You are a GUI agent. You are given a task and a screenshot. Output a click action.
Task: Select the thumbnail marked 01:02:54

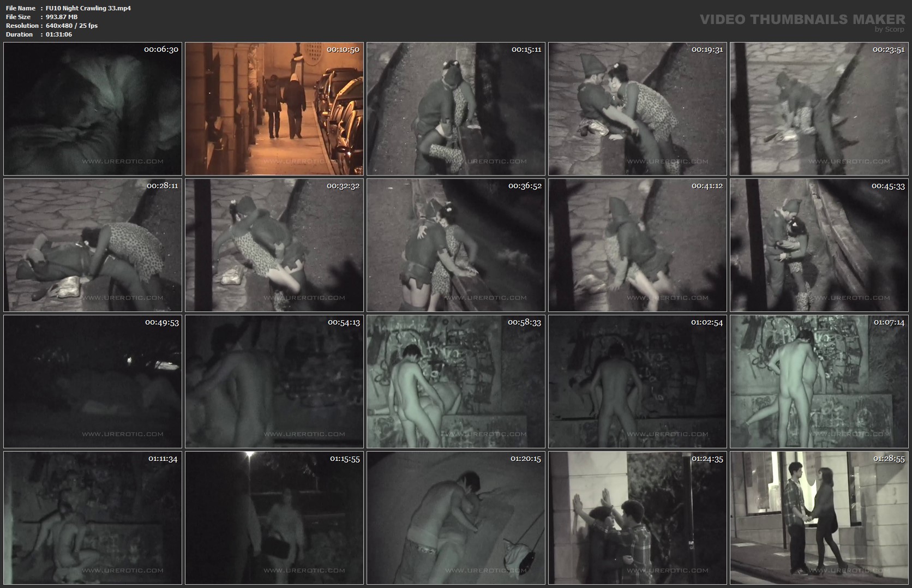pyautogui.click(x=638, y=381)
